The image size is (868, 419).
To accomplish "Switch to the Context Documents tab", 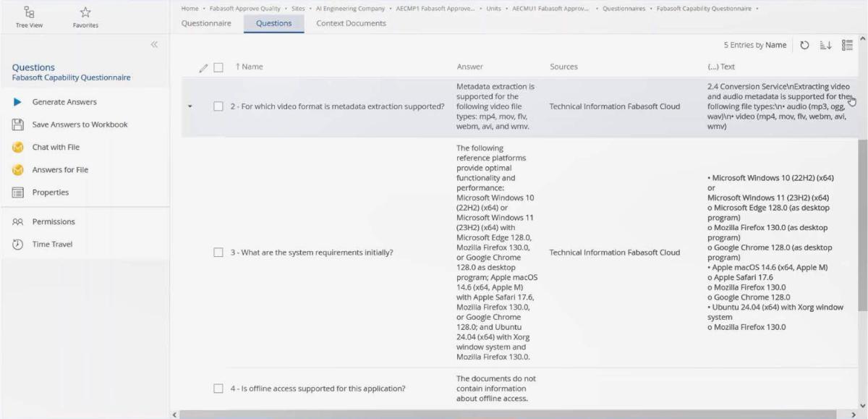I will click(x=351, y=23).
